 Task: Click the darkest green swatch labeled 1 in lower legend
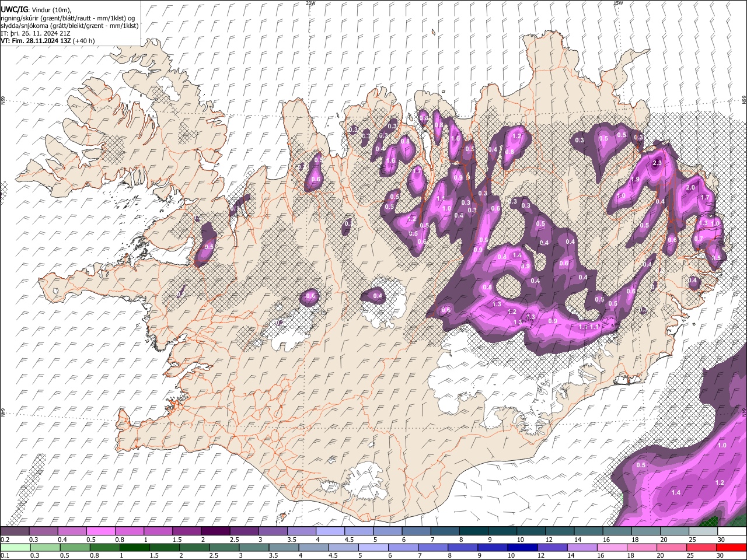[x=135, y=547]
